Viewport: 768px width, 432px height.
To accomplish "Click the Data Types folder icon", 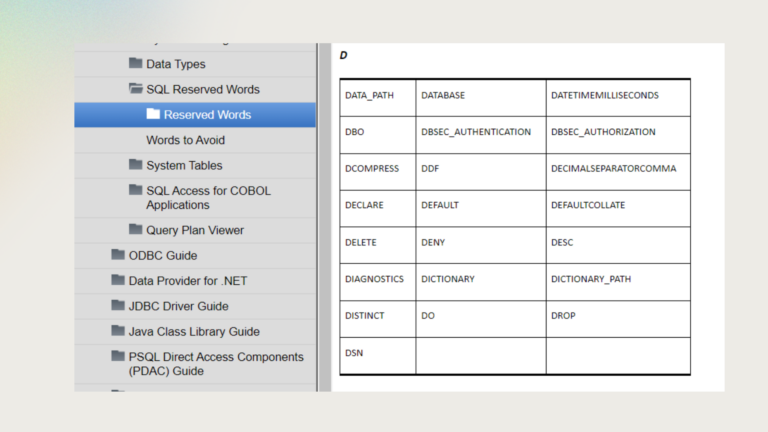I will (136, 64).
